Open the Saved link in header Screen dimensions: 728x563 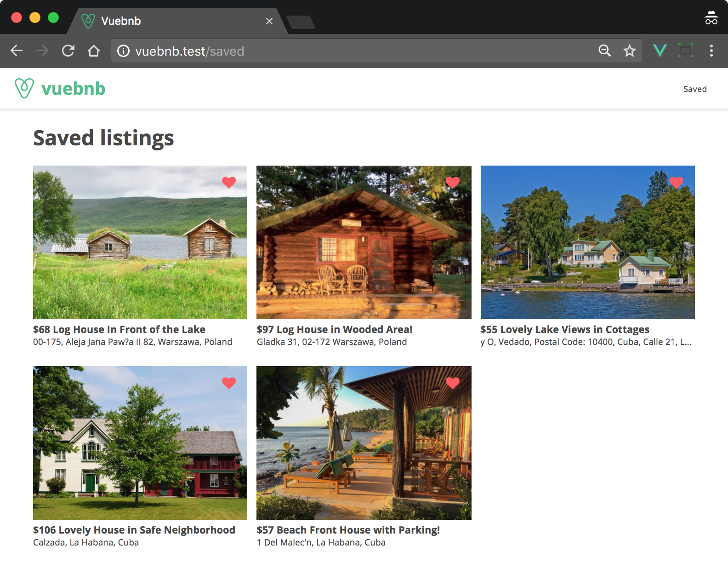694,89
